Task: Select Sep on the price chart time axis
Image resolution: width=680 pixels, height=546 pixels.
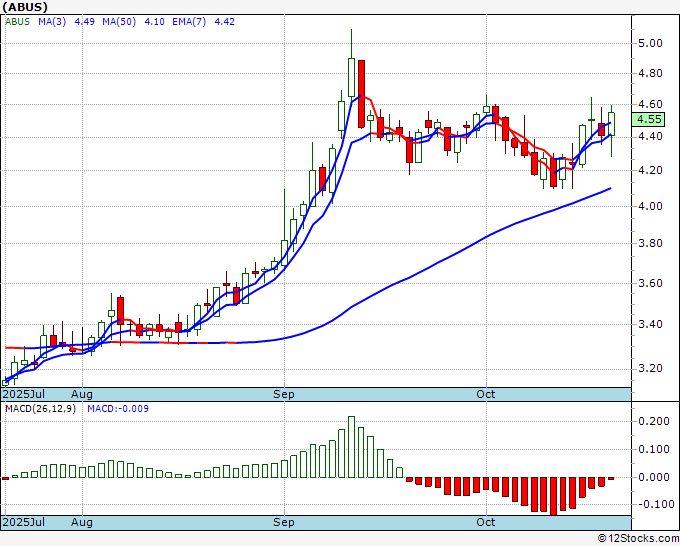Action: (284, 394)
